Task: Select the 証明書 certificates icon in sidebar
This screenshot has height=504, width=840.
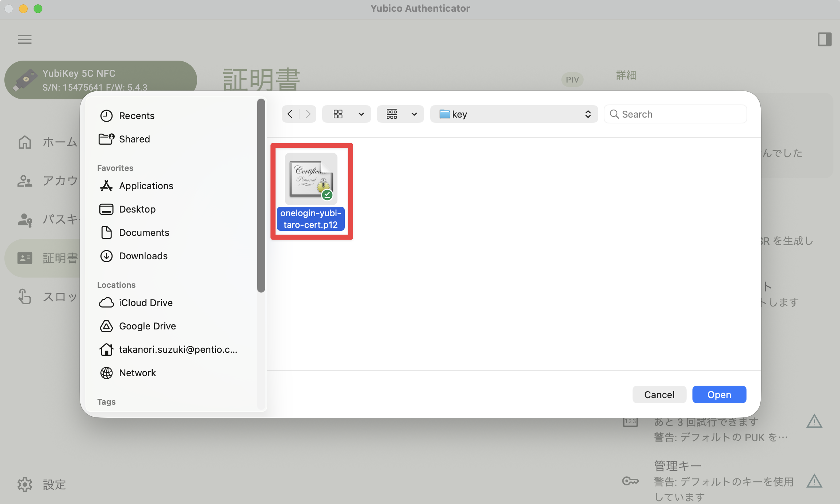Action: (25, 258)
